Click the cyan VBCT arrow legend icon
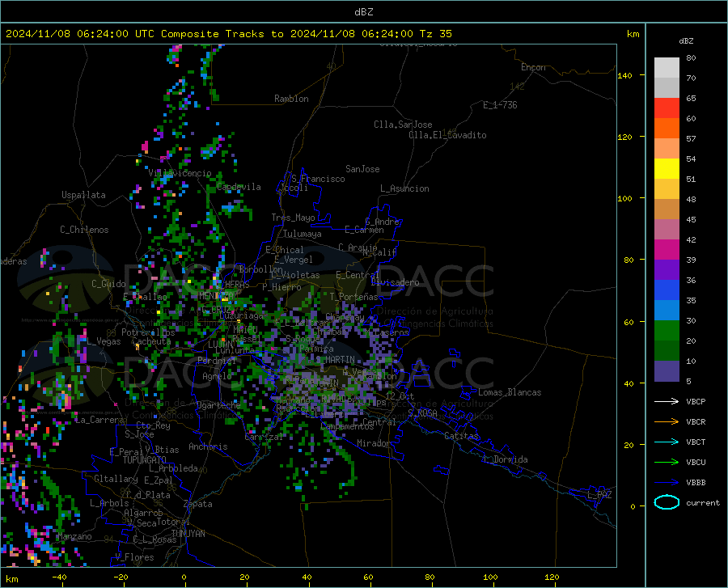Screen dimensions: 728x588 pos(667,442)
